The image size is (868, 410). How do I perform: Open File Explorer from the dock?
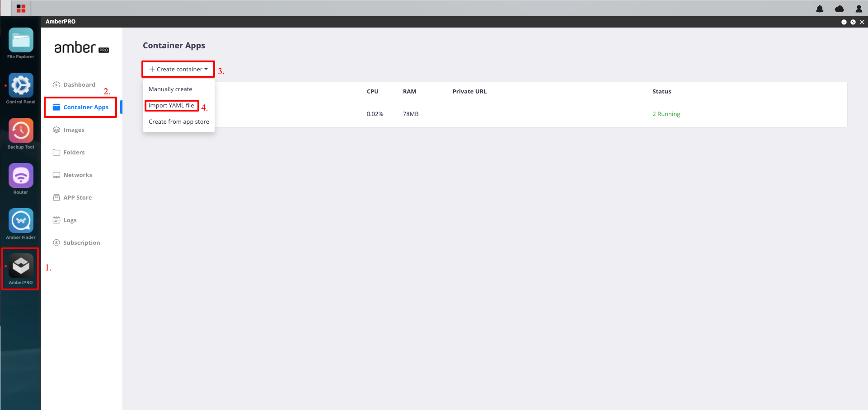(21, 40)
